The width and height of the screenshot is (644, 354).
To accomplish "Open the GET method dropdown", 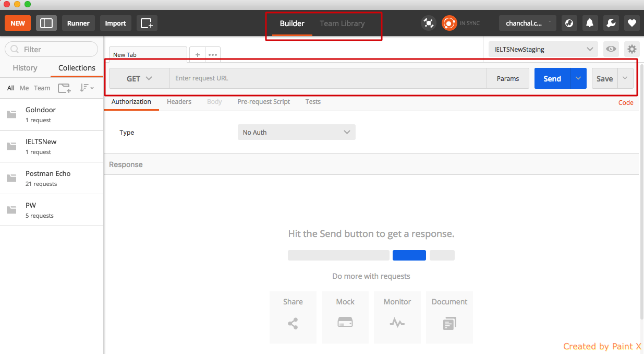I will click(x=139, y=78).
